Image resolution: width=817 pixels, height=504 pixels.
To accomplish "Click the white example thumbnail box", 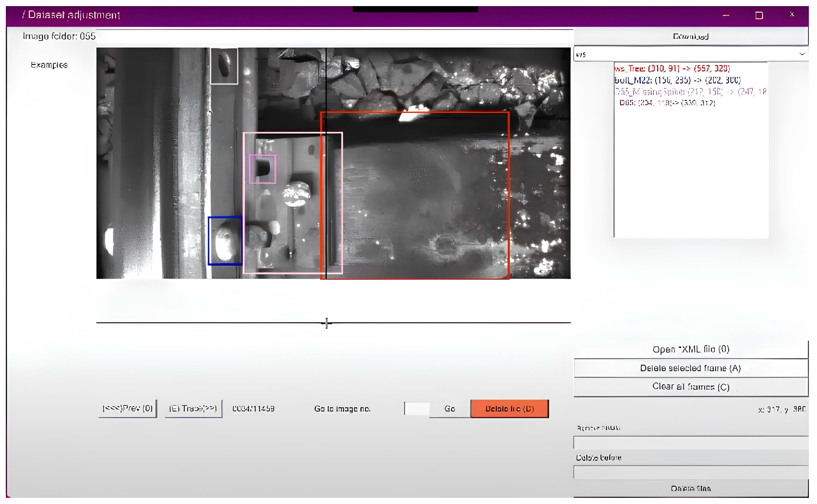I will [224, 66].
